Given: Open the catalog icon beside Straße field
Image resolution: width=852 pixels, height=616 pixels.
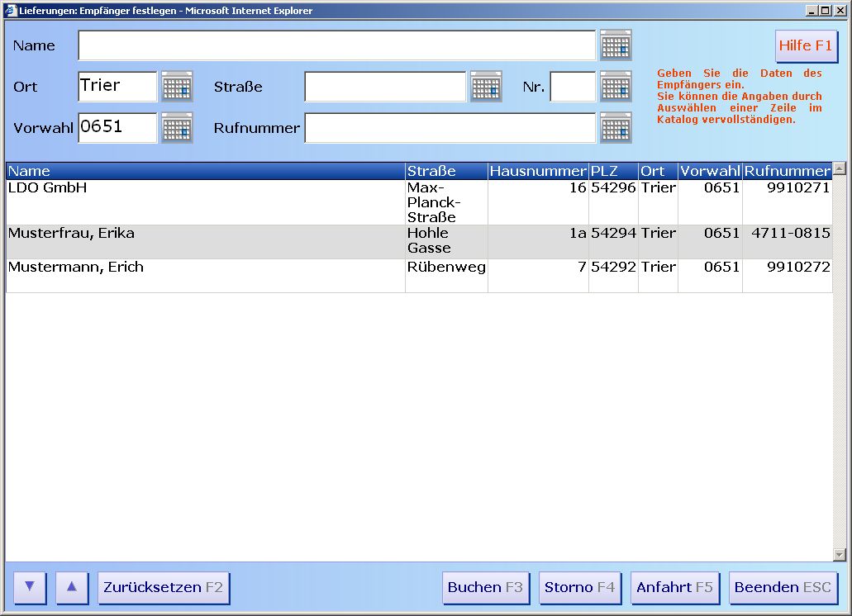Looking at the screenshot, I should point(486,87).
